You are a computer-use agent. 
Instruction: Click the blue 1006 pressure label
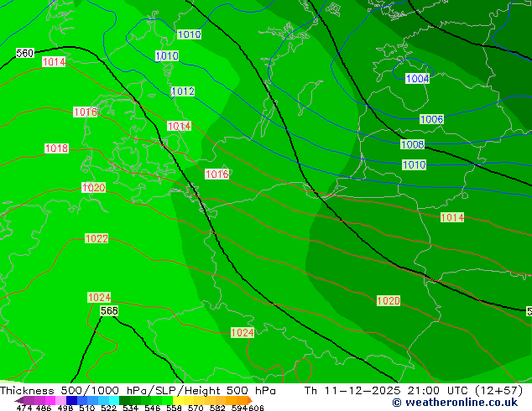point(431,119)
